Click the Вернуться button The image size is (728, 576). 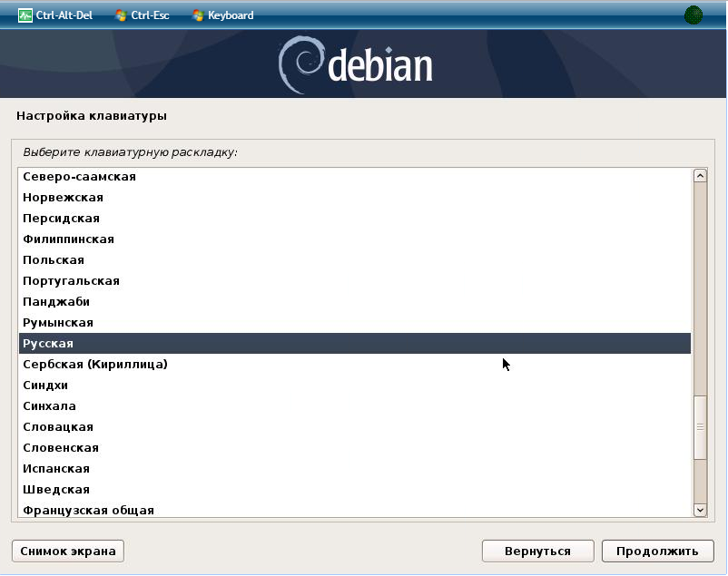click(x=537, y=551)
